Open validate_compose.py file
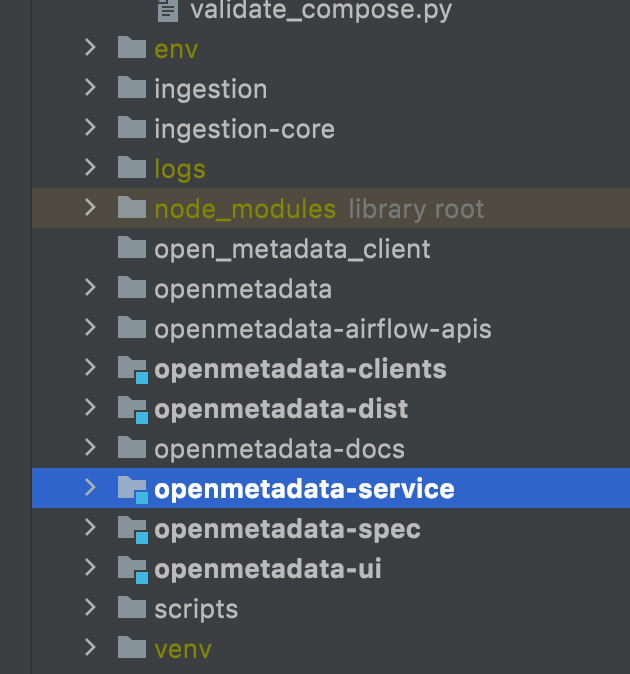This screenshot has width=630, height=674. 320,12
